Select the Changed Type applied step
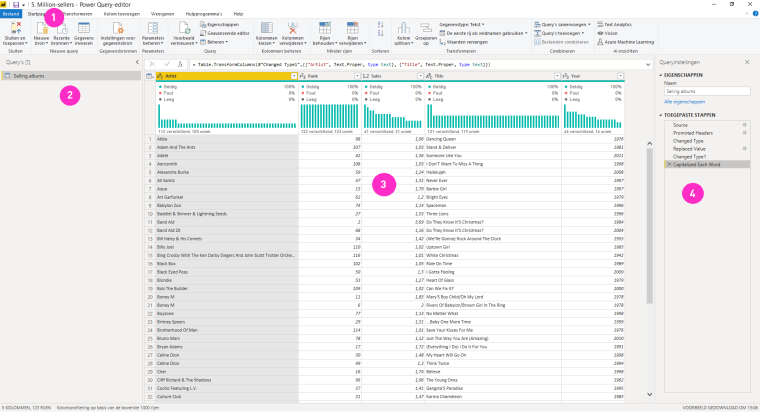 [x=688, y=141]
